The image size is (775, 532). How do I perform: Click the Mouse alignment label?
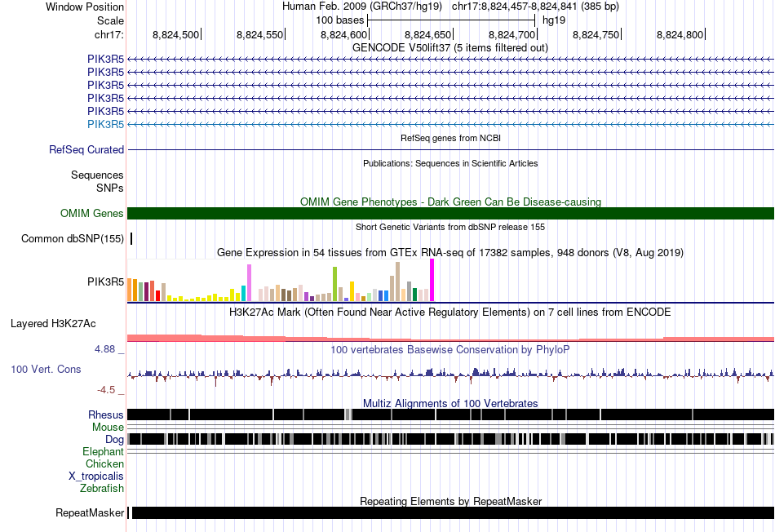(108, 428)
